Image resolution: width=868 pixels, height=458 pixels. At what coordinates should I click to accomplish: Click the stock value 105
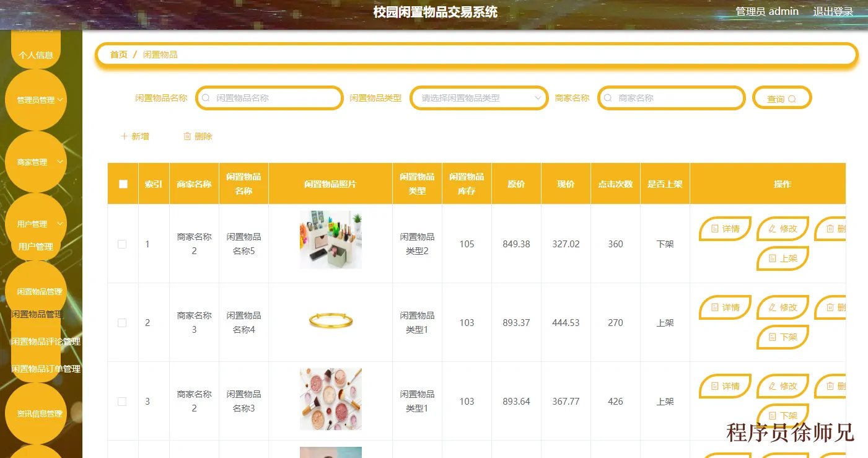tap(467, 244)
